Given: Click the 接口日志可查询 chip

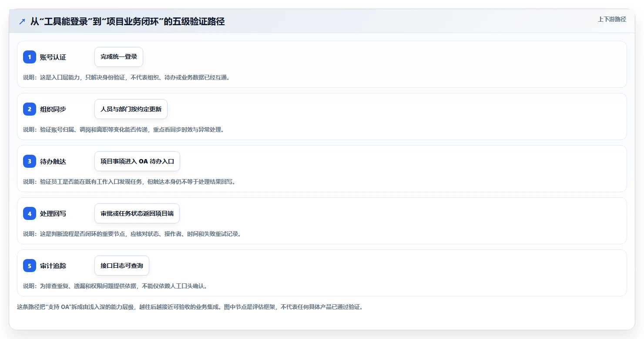Looking at the screenshot, I should pos(122,266).
